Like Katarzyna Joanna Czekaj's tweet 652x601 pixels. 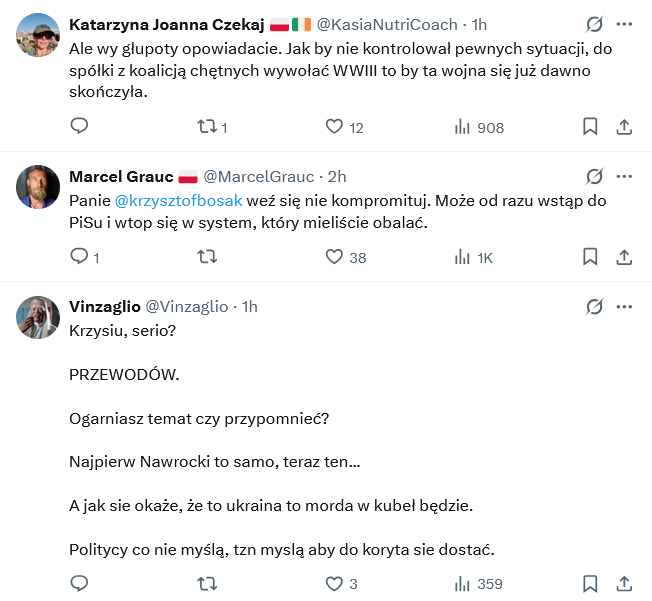(335, 127)
